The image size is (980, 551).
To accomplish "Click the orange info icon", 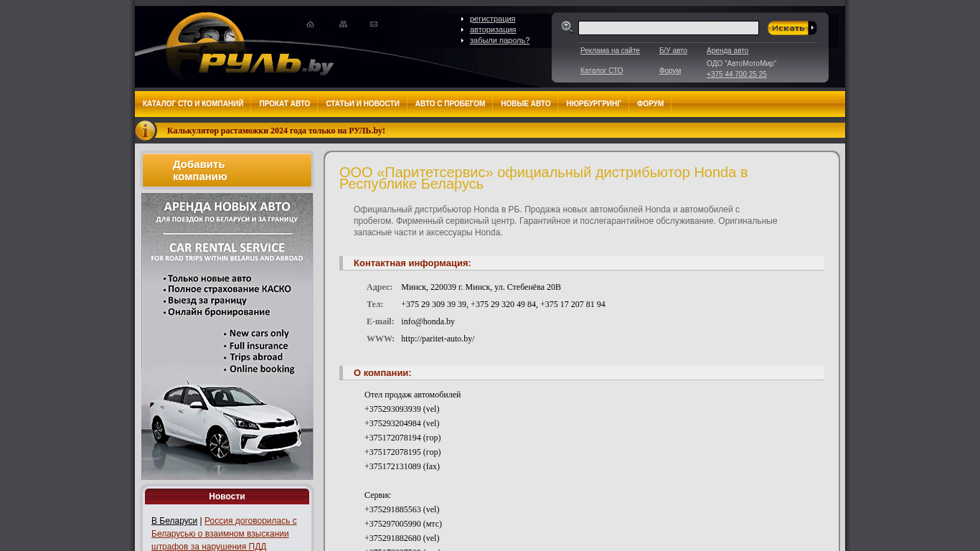I will coord(145,131).
